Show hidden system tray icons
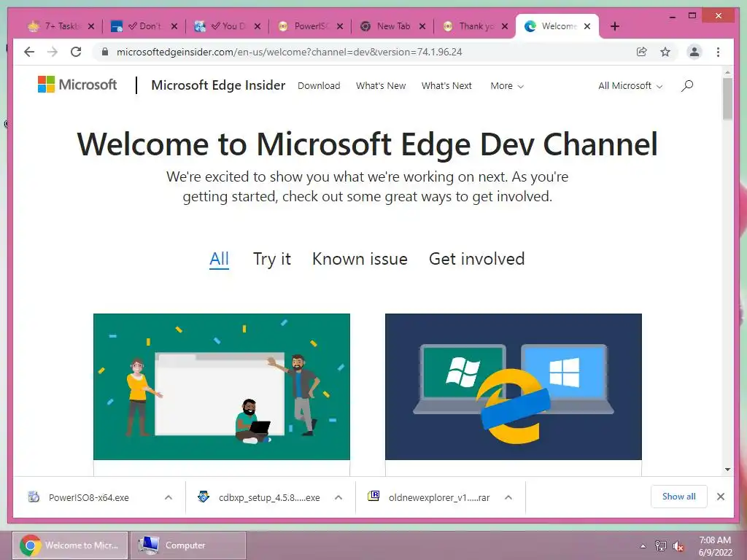This screenshot has width=747, height=560. point(643,546)
